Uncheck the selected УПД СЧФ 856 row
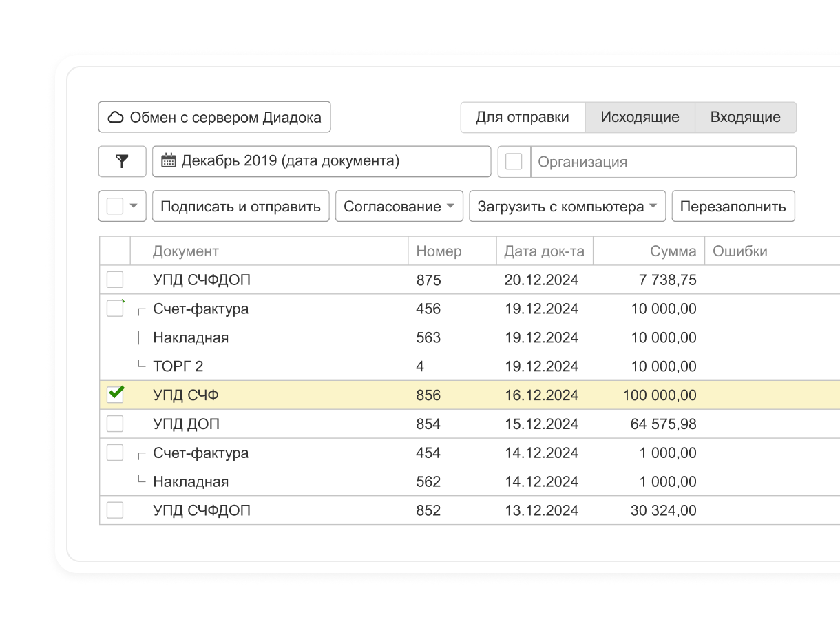The width and height of the screenshot is (840, 624). click(115, 395)
